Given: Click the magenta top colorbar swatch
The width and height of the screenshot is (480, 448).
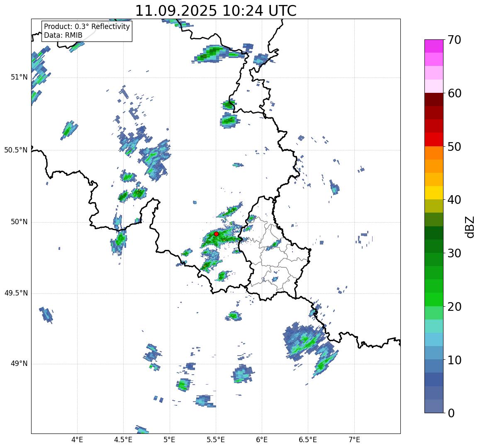Looking at the screenshot, I should pos(434,46).
